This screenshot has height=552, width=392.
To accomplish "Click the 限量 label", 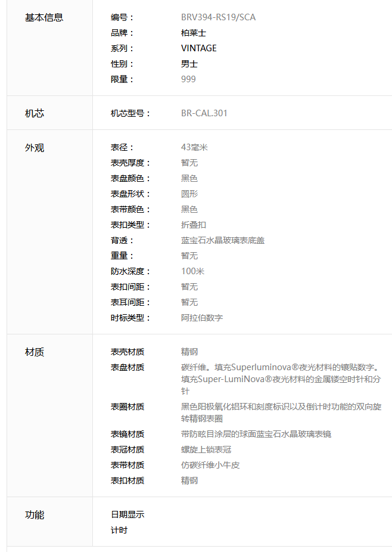I will [122, 79].
